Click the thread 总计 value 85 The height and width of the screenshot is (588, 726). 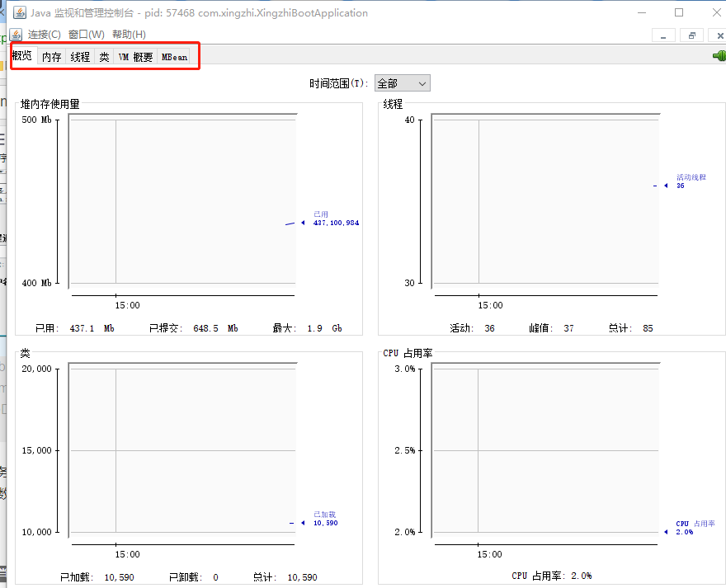pos(648,328)
